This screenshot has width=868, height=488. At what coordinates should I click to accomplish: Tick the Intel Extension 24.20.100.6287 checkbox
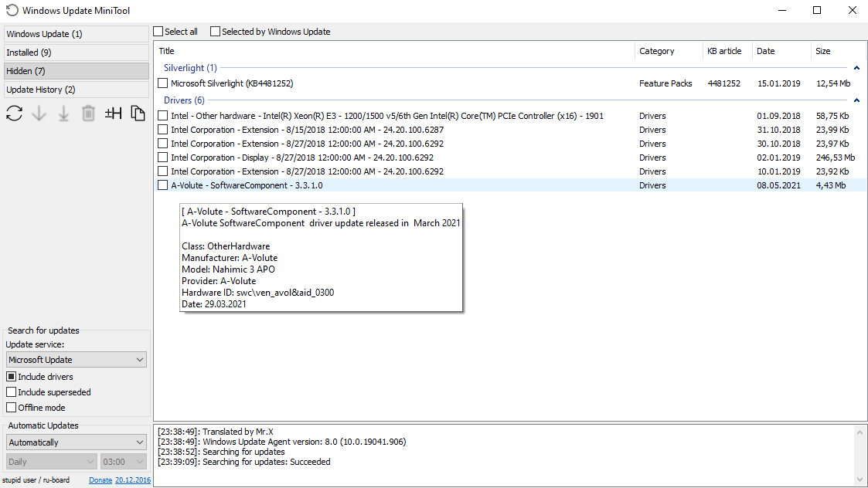[163, 130]
